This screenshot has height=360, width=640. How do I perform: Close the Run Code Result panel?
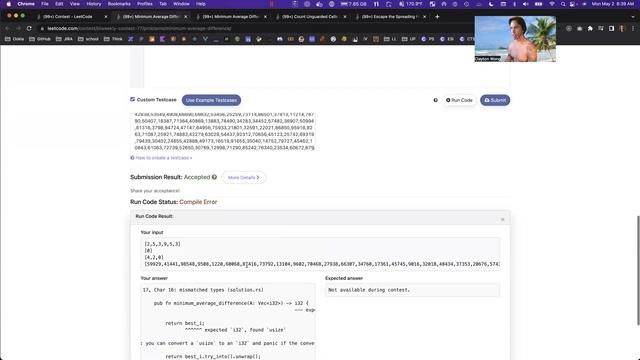click(502, 220)
